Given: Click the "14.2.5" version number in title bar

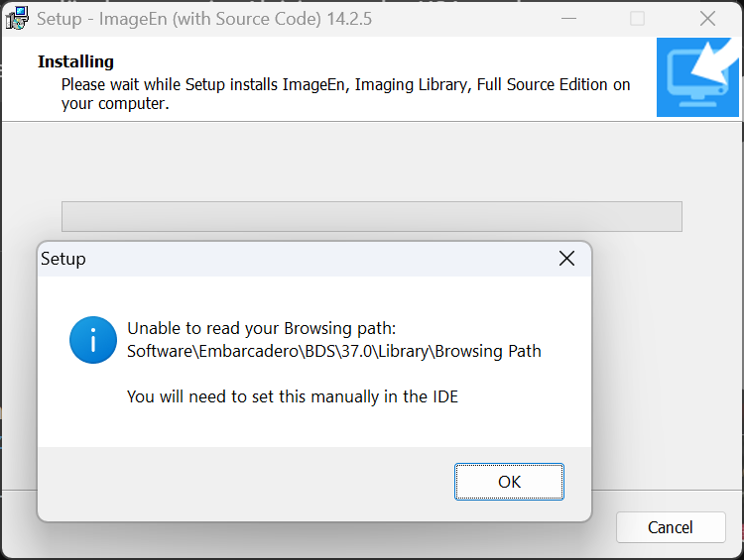Looking at the screenshot, I should [x=347, y=19].
